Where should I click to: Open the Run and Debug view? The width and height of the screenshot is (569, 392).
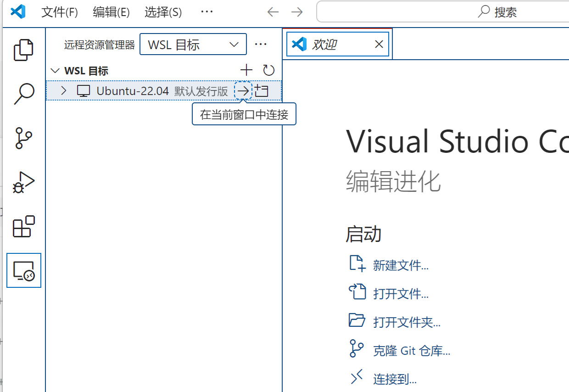point(24,182)
